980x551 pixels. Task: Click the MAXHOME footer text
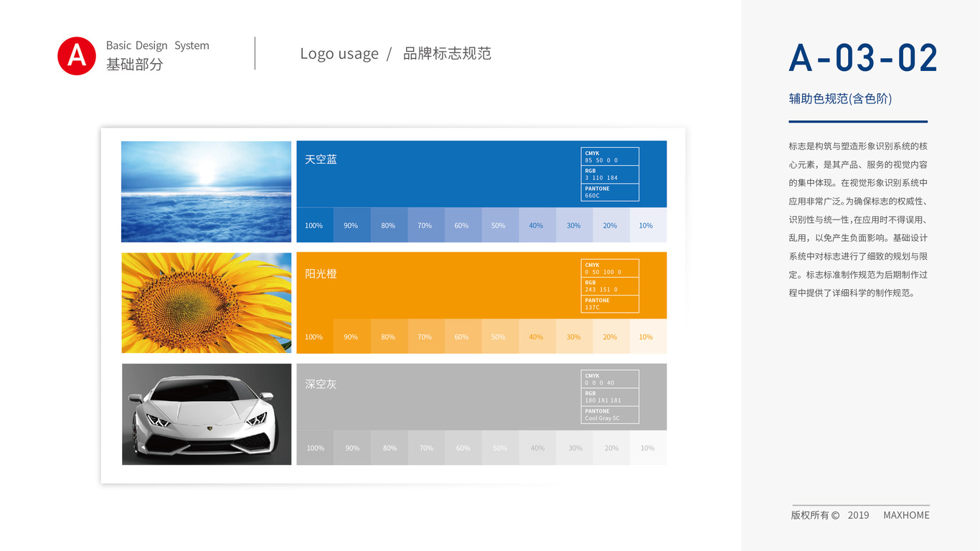906,515
